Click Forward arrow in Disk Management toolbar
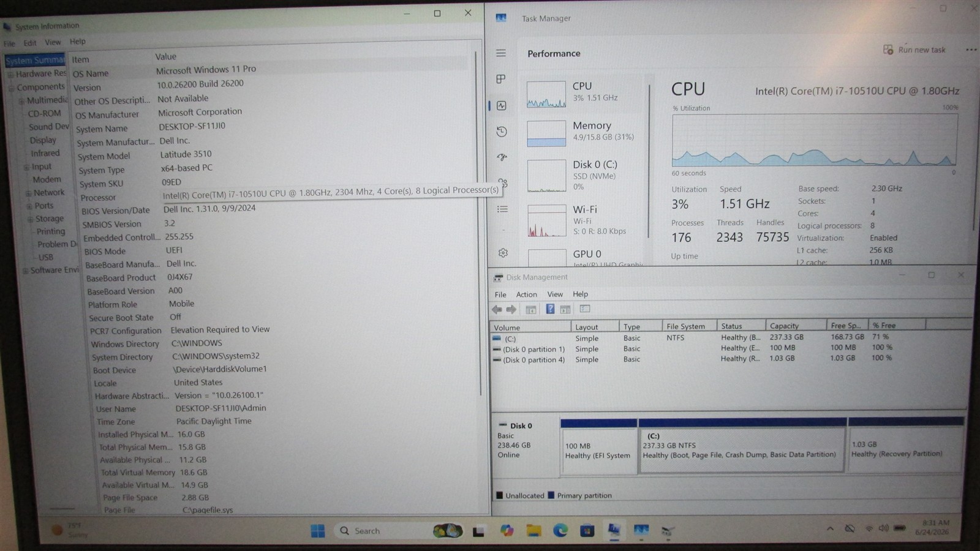The image size is (980, 551). pyautogui.click(x=511, y=310)
